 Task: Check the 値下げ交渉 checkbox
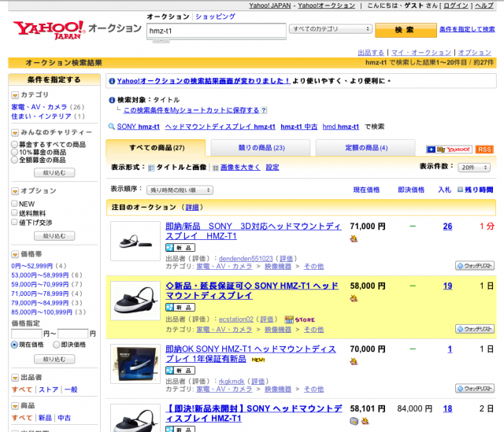click(14, 222)
